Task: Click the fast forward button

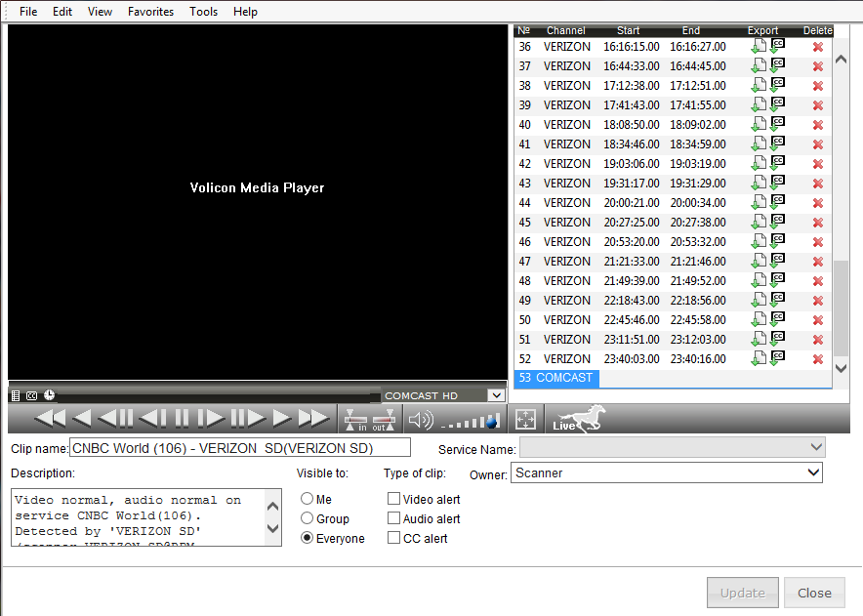Action: [313, 419]
